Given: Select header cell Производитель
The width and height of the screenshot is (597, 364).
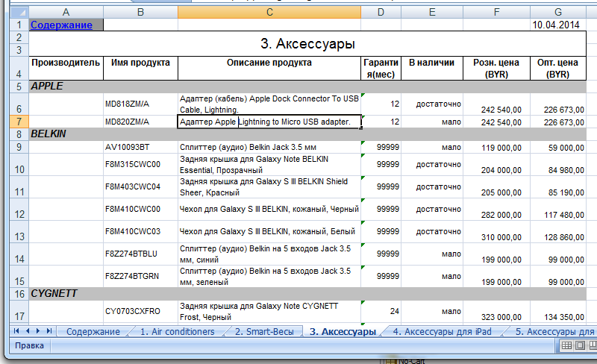Looking at the screenshot, I should coord(66,69).
